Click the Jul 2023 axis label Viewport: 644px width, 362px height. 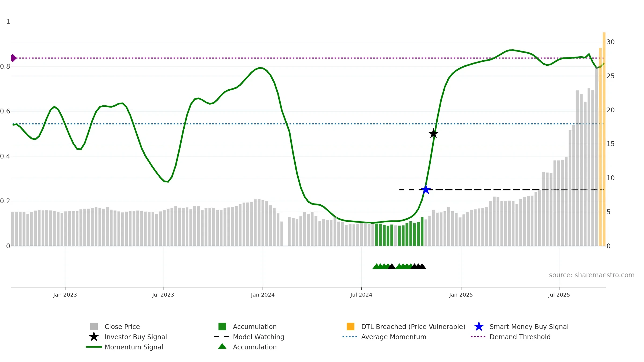pyautogui.click(x=163, y=295)
